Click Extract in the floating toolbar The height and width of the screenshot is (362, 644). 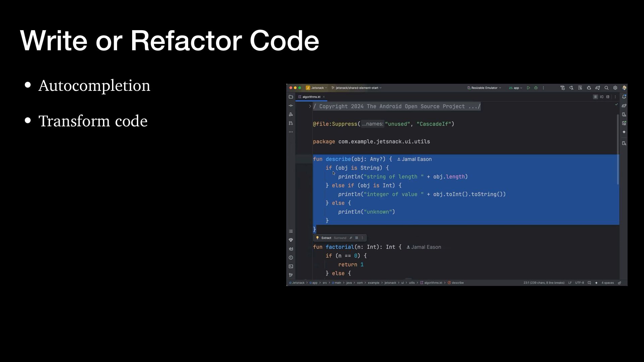[326, 238]
